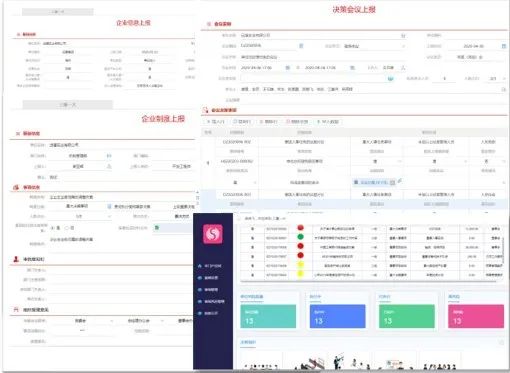This screenshot has height=373, width=510.
Task: Click the calendar icon beside date 2020-04-30
Action: 504,46
